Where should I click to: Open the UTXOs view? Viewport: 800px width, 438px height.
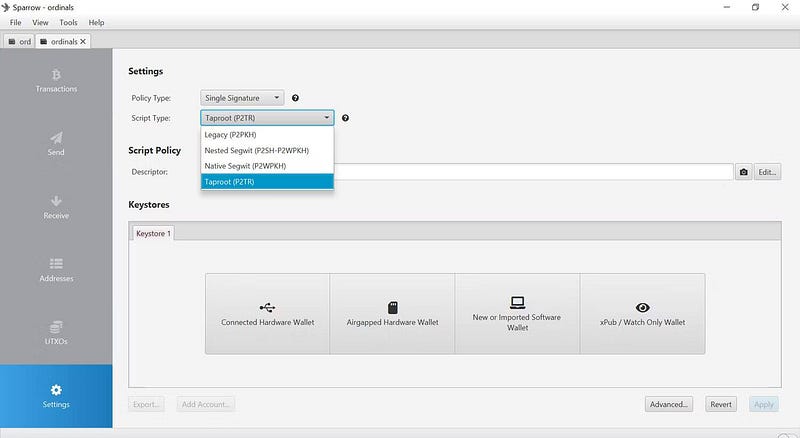point(56,333)
